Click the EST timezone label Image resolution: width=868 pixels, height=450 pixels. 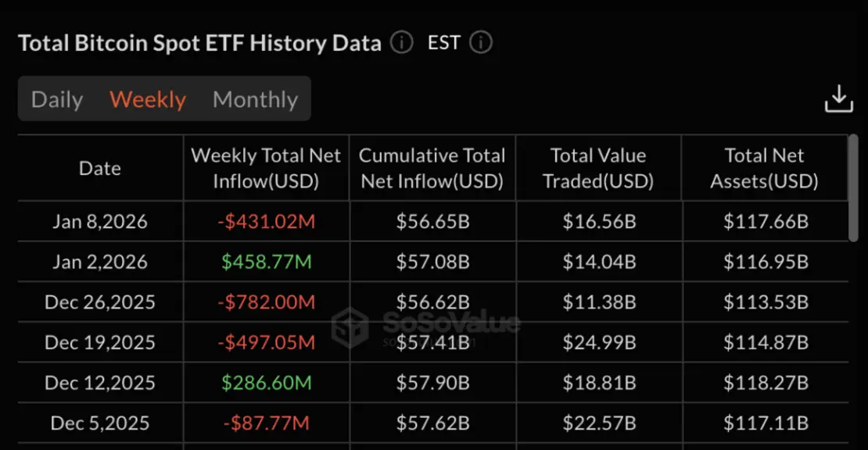(x=443, y=43)
